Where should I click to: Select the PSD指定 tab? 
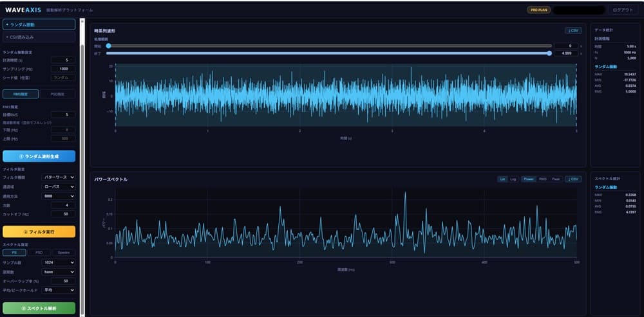[57, 94]
